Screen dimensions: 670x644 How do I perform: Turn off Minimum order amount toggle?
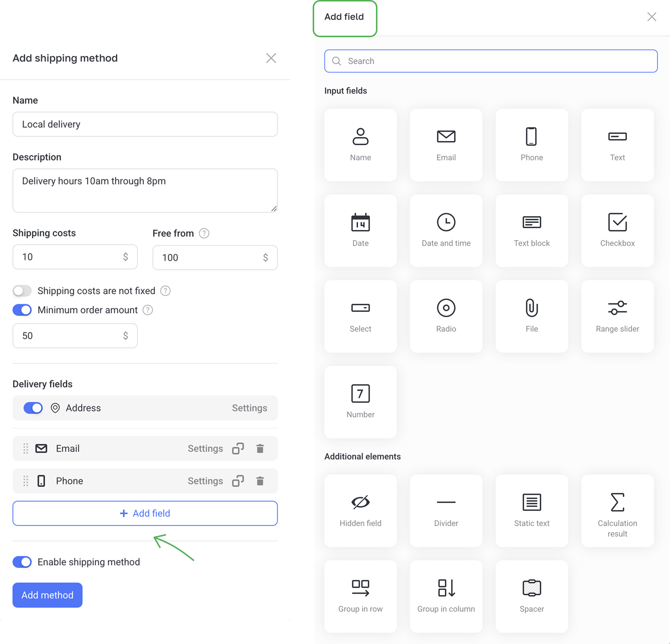click(x=22, y=310)
